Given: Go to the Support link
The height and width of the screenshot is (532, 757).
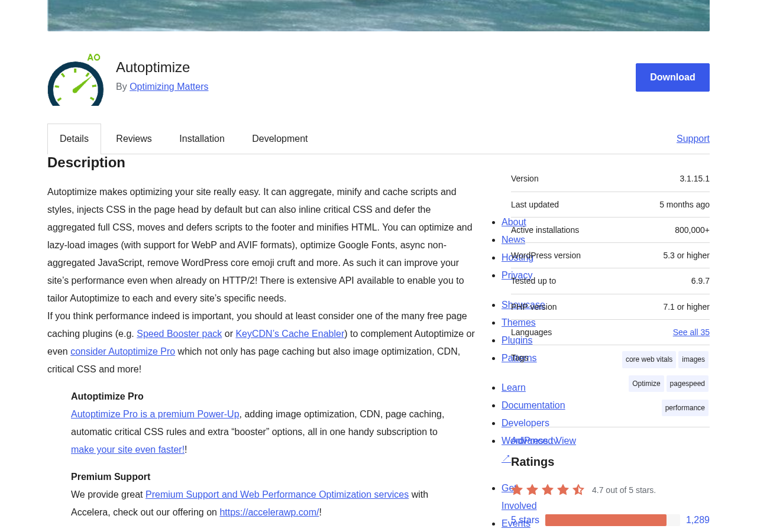Looking at the screenshot, I should pyautogui.click(x=693, y=139).
